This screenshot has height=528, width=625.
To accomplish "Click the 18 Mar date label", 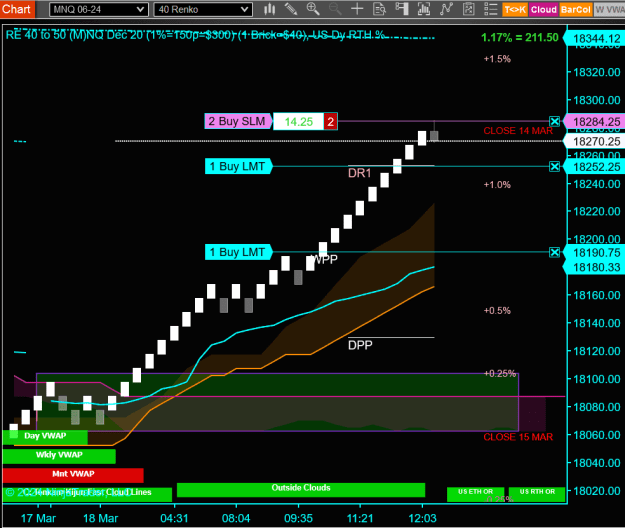I will (x=100, y=518).
